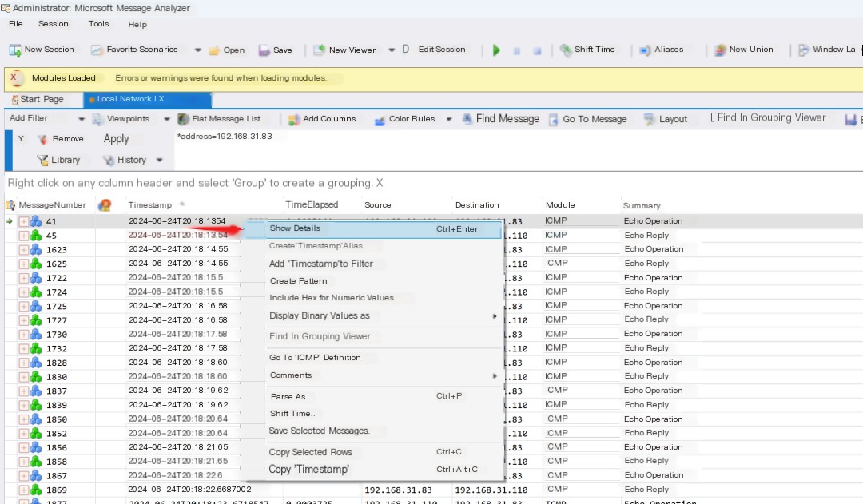Screen dimensions: 863x504
Task: Click the Find Message binoculars icon
Action: pos(467,119)
